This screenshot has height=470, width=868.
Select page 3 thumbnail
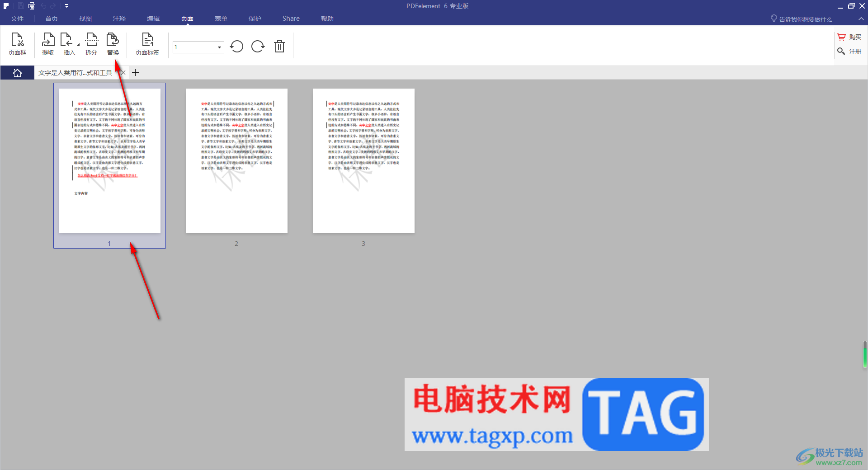click(x=363, y=161)
